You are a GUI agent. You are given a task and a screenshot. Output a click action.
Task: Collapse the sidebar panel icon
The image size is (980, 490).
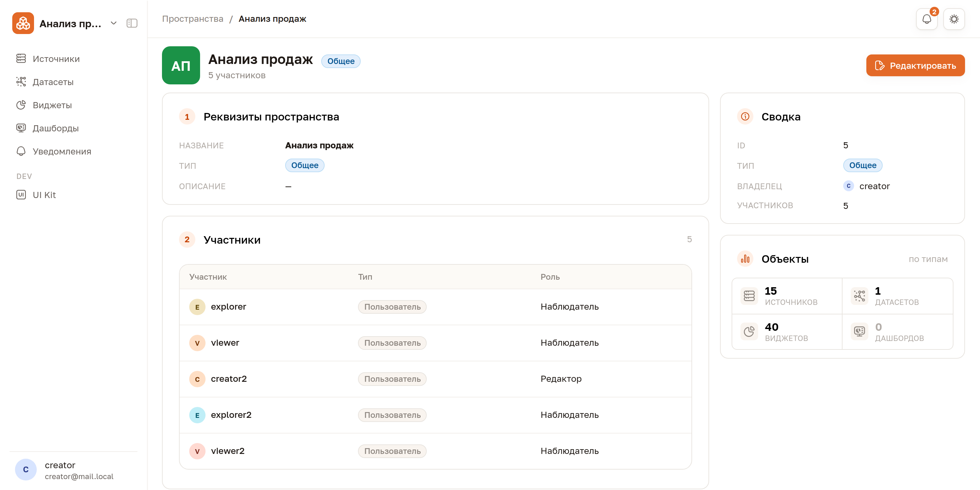[x=132, y=23]
